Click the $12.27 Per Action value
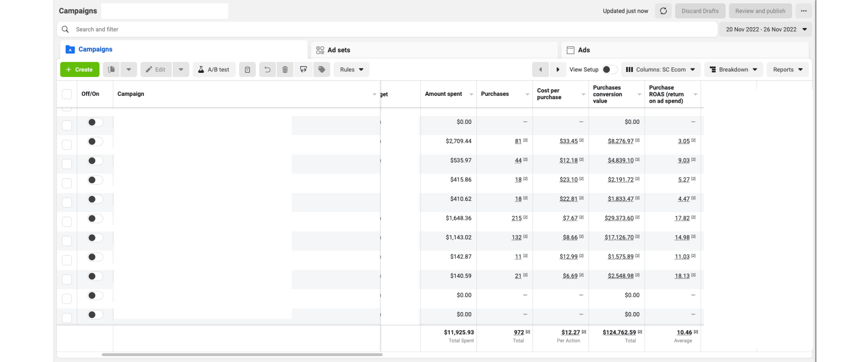The image size is (868, 362). 571,332
